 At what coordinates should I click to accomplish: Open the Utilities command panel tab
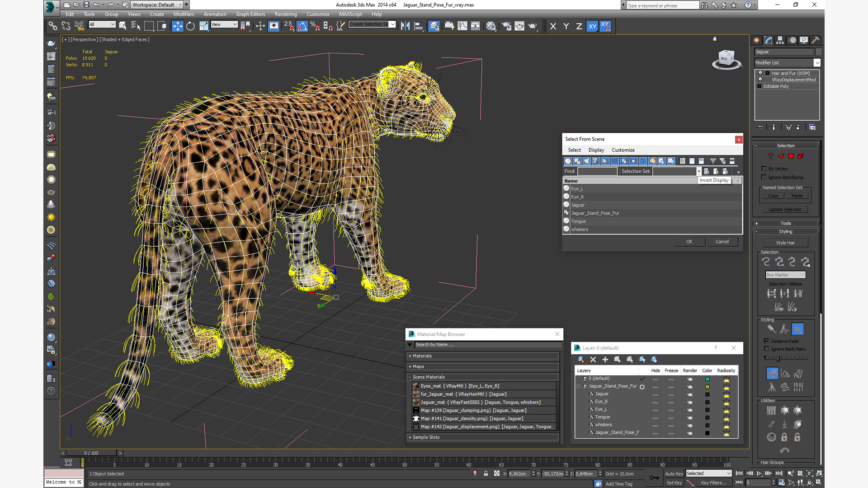click(x=816, y=40)
